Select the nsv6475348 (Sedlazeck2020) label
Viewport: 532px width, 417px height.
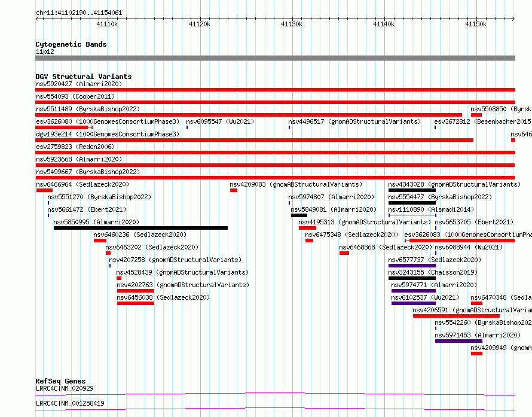(351, 235)
